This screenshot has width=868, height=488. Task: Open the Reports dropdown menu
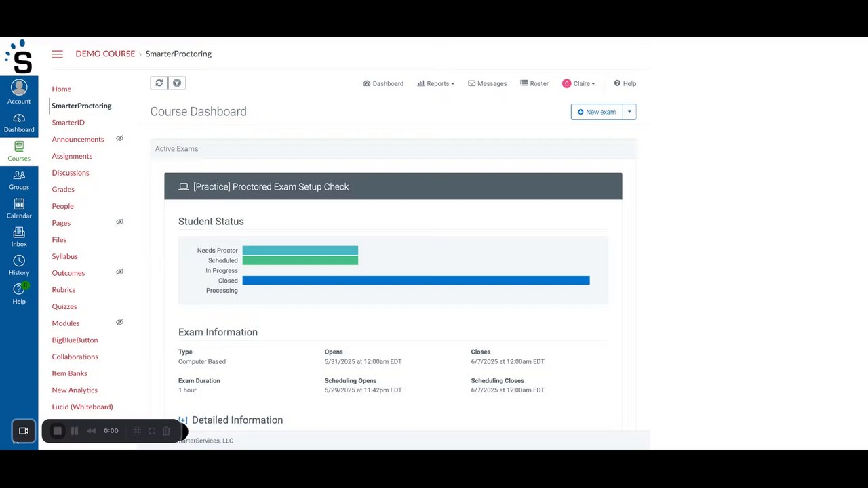point(435,83)
